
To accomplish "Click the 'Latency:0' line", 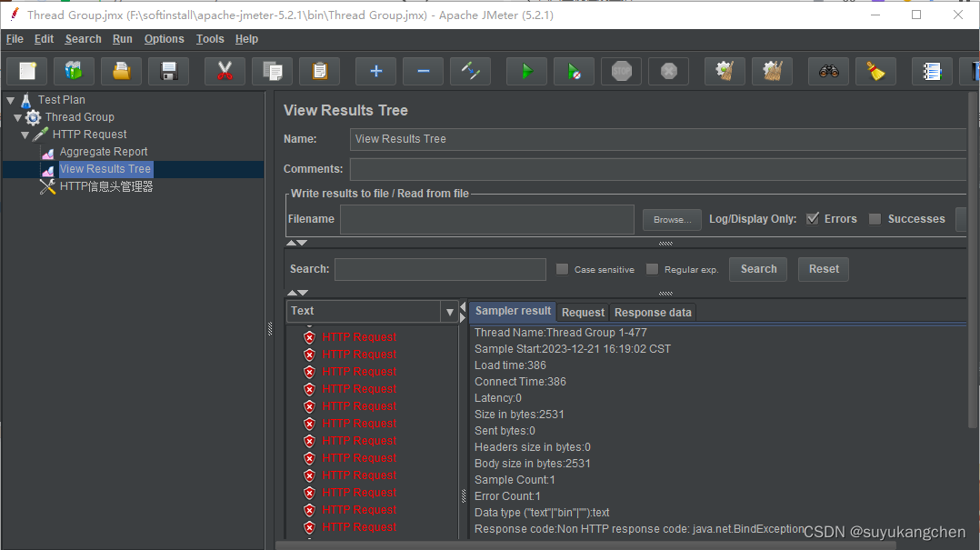I will coord(498,397).
